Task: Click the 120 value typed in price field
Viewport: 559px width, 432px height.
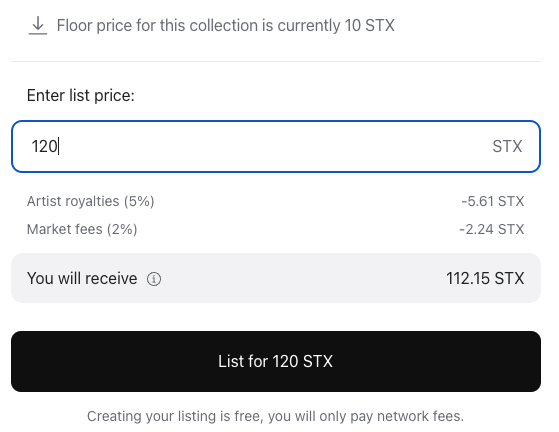Action: tap(45, 146)
